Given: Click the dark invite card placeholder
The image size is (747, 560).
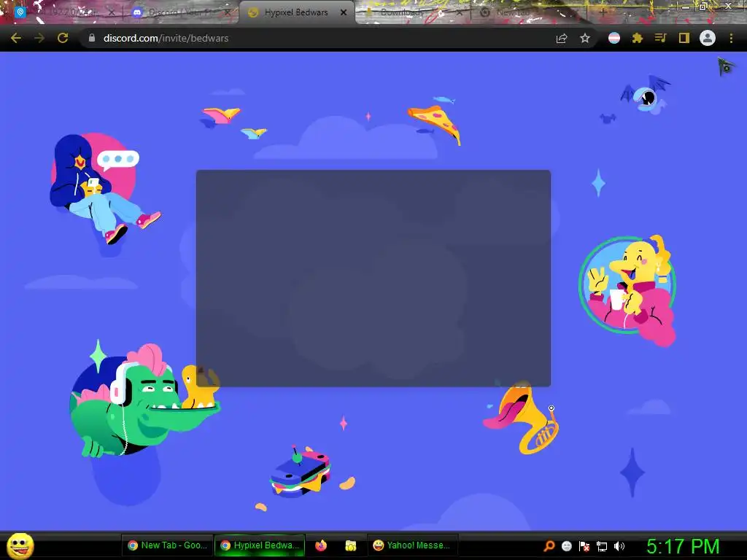Looking at the screenshot, I should [373, 278].
